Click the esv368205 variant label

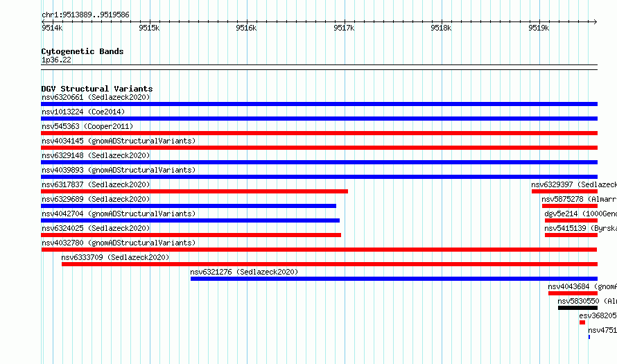598,315
